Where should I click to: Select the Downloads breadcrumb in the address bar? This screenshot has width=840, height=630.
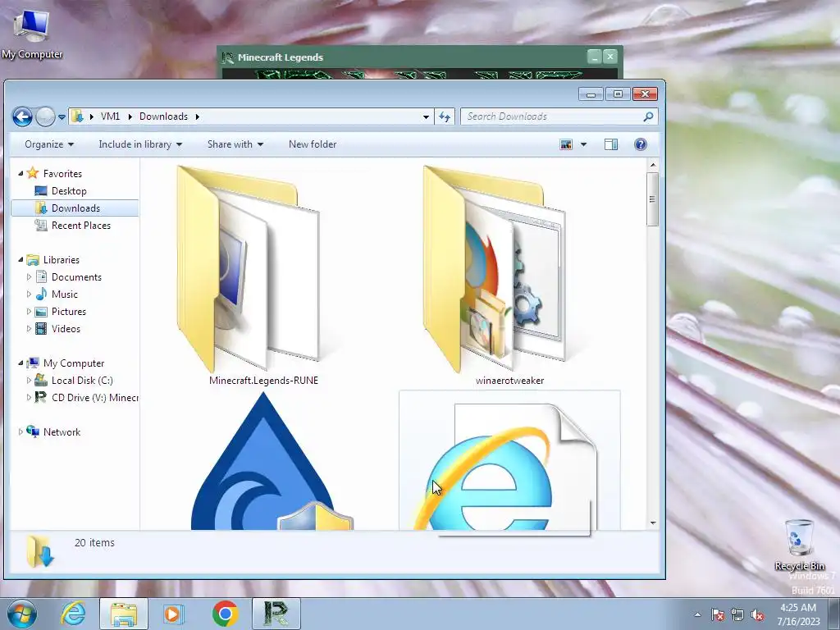163,116
